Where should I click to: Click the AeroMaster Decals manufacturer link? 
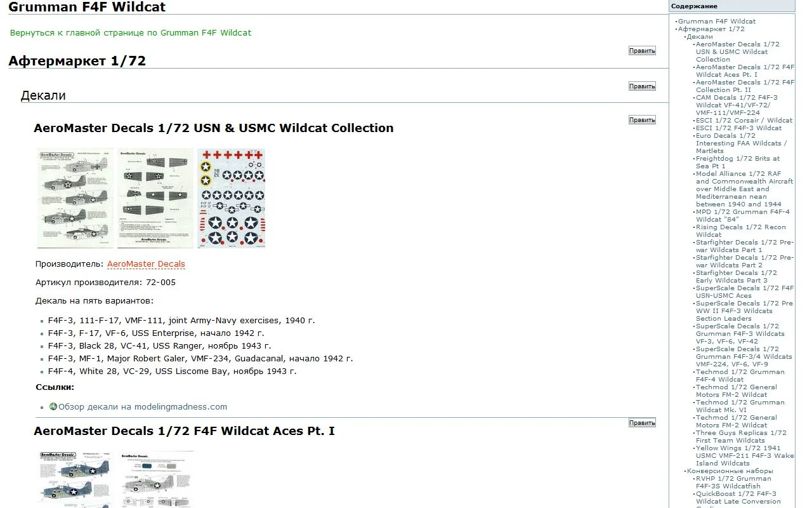(x=146, y=264)
